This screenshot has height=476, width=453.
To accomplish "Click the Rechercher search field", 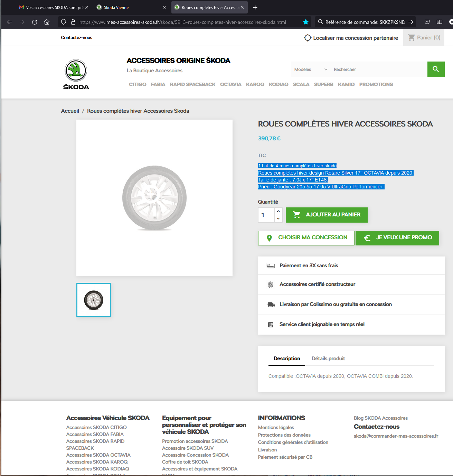I will click(x=379, y=69).
